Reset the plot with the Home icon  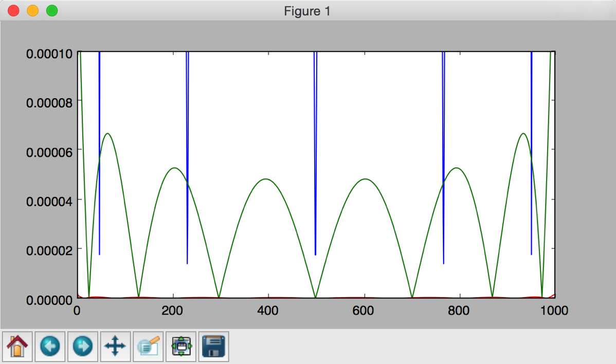pyautogui.click(x=17, y=347)
